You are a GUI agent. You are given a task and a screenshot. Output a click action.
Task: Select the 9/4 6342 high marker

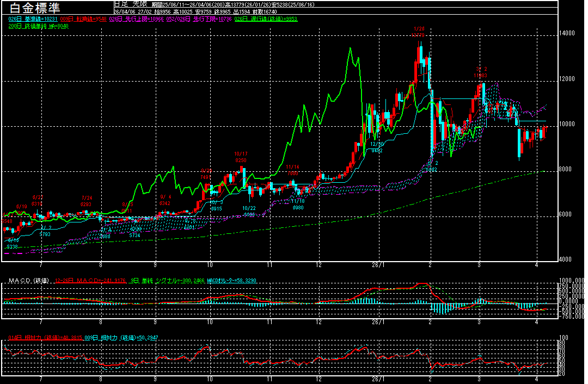166,200
